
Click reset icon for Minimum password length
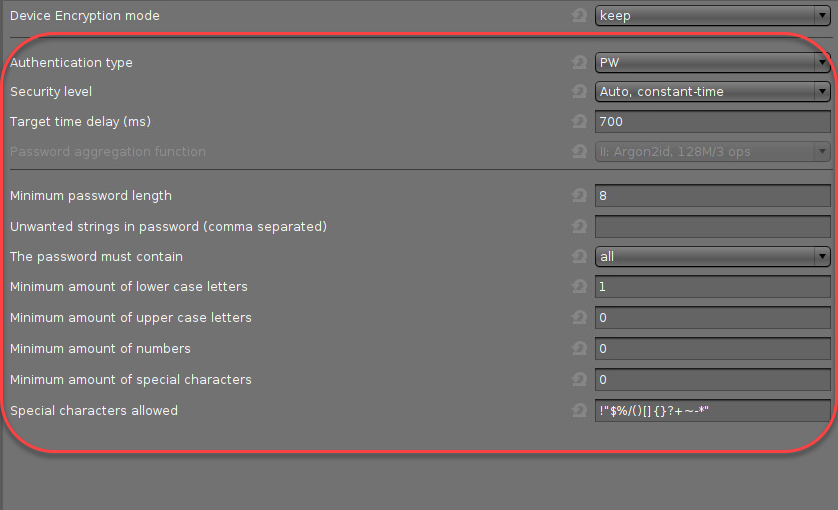coord(579,196)
